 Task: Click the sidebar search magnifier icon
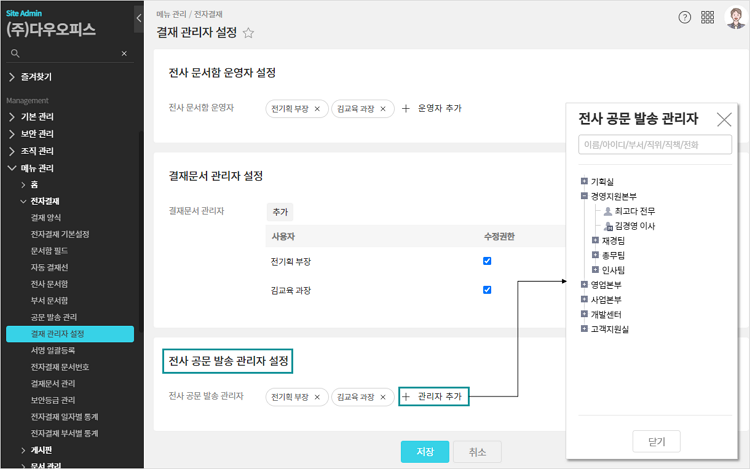(15, 53)
